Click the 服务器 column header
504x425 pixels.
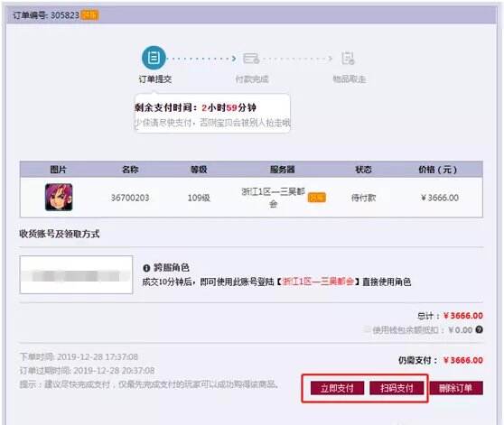tap(282, 170)
